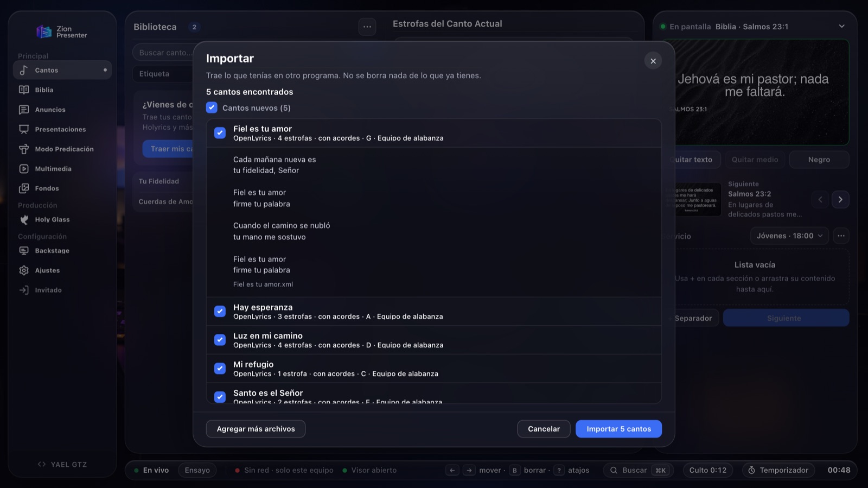Switch to Modo Predicación

point(62,149)
